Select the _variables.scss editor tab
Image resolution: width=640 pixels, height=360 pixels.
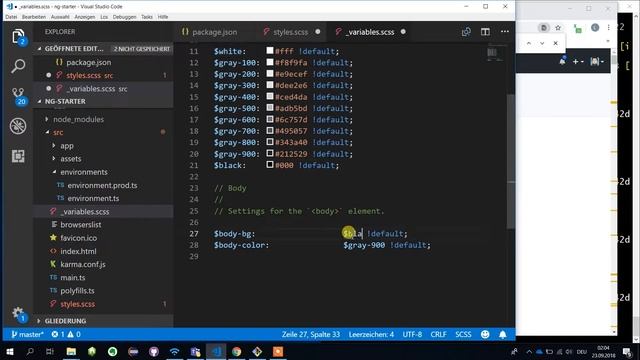click(x=370, y=32)
